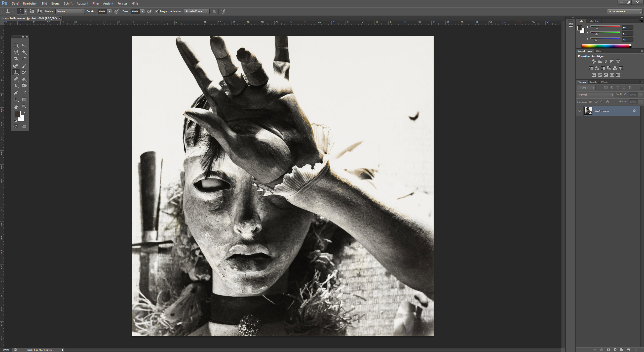Add a Curves adjustment
The width and height of the screenshot is (644, 352).
click(x=606, y=62)
